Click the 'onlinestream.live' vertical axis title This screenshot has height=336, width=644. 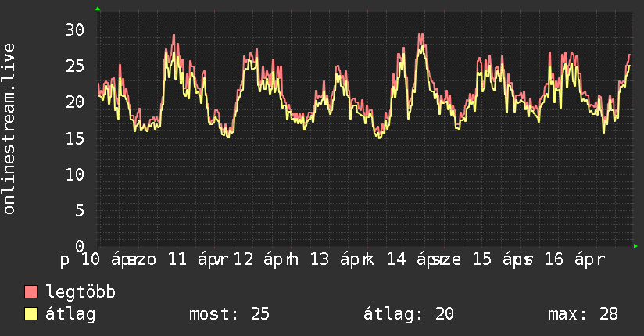(9, 129)
